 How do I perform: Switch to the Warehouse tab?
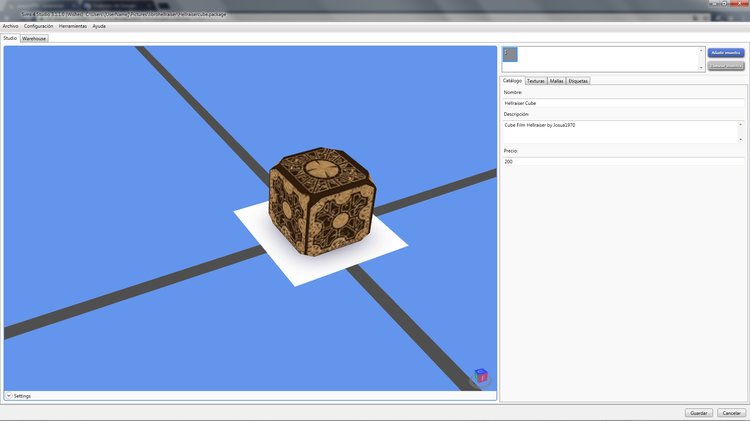34,39
